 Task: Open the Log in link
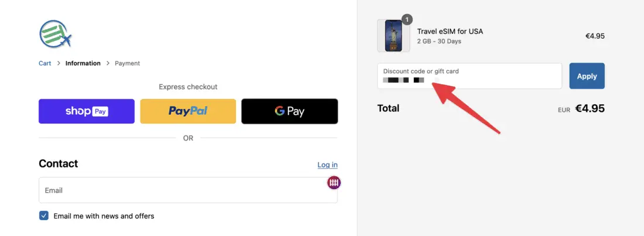coord(327,165)
